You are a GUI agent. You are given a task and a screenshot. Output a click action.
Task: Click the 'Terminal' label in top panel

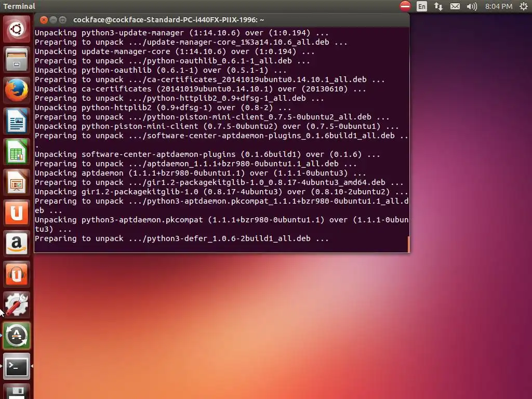pos(19,6)
